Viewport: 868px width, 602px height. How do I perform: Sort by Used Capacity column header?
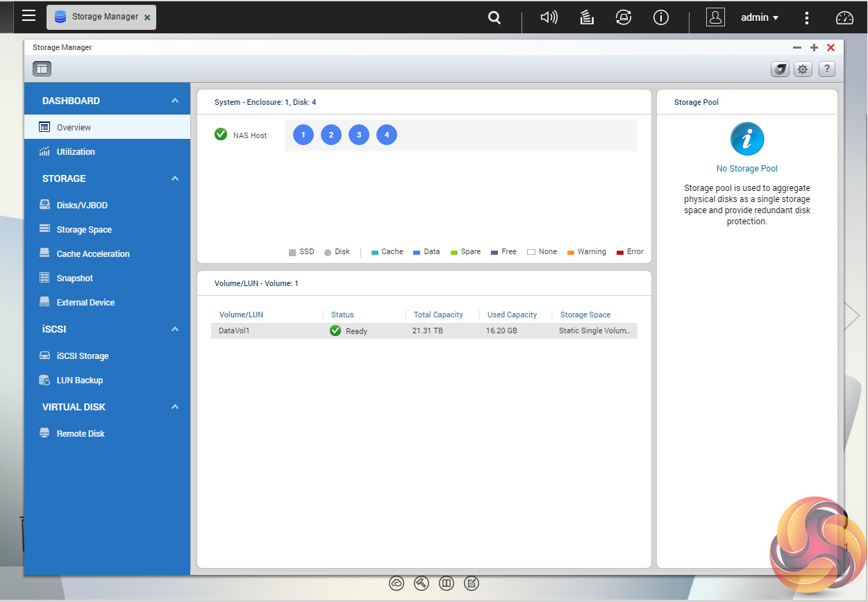pyautogui.click(x=512, y=315)
